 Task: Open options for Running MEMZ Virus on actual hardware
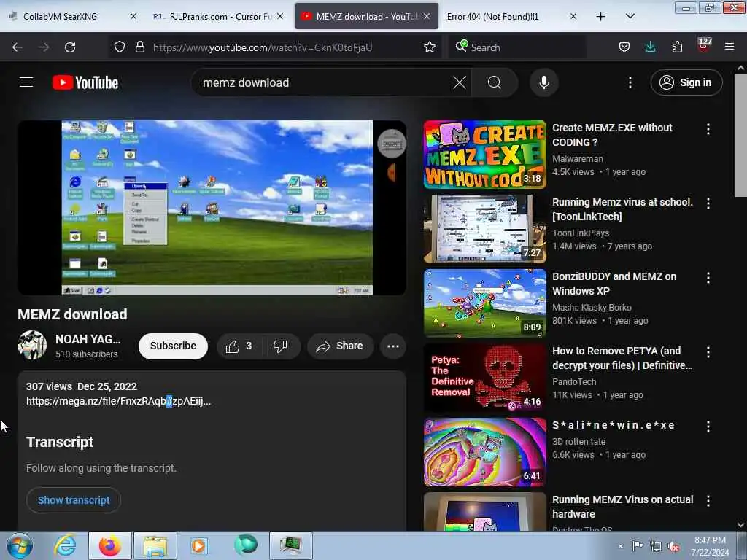(708, 500)
